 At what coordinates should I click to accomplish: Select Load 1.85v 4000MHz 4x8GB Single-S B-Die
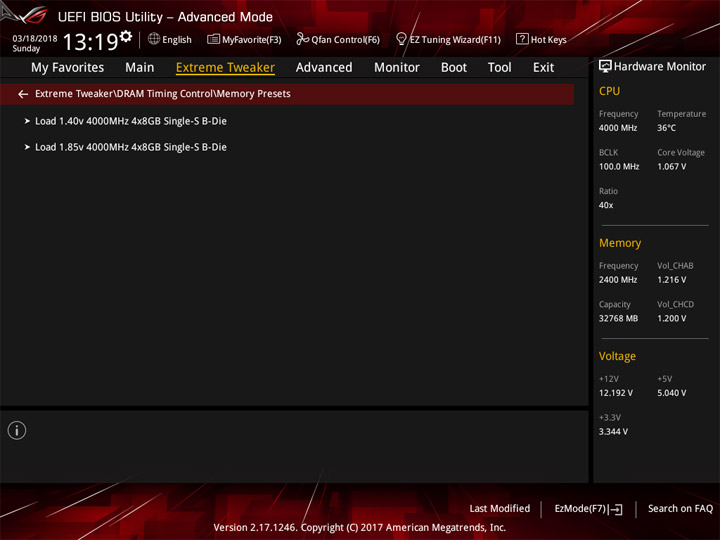pyautogui.click(x=131, y=147)
